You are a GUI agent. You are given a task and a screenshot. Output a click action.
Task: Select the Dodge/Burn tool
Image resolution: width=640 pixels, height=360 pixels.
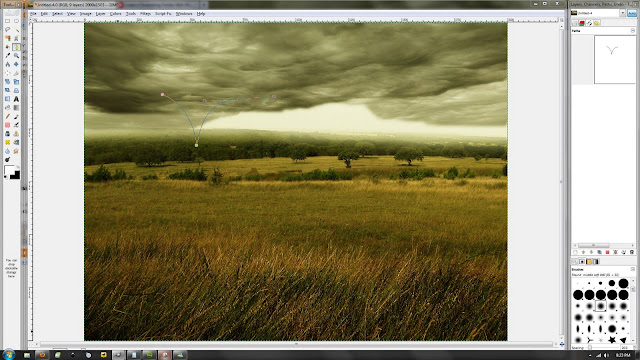(7, 159)
